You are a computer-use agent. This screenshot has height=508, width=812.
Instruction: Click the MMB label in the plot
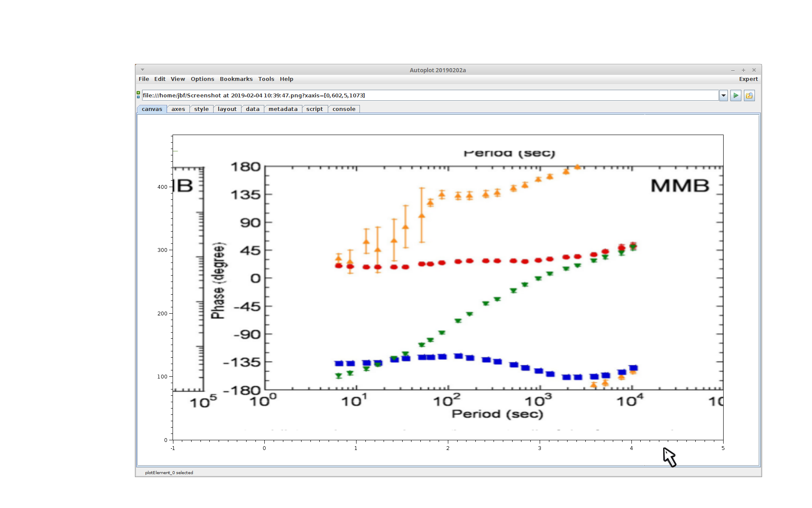click(x=680, y=186)
